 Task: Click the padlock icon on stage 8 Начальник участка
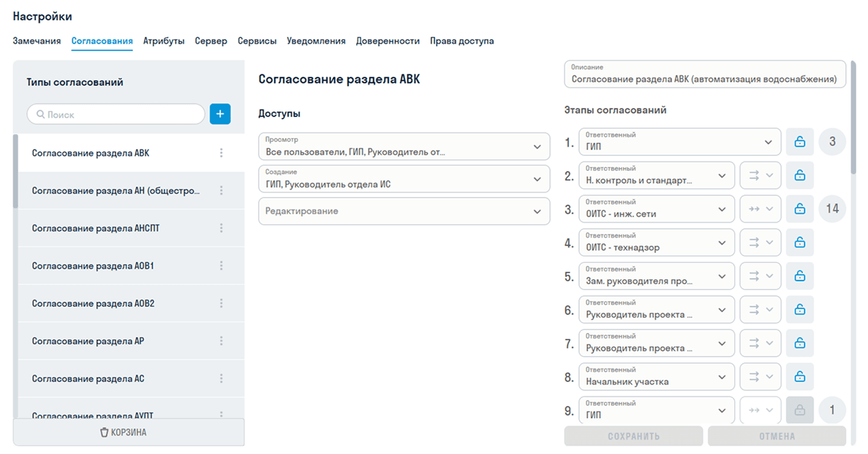pyautogui.click(x=800, y=376)
